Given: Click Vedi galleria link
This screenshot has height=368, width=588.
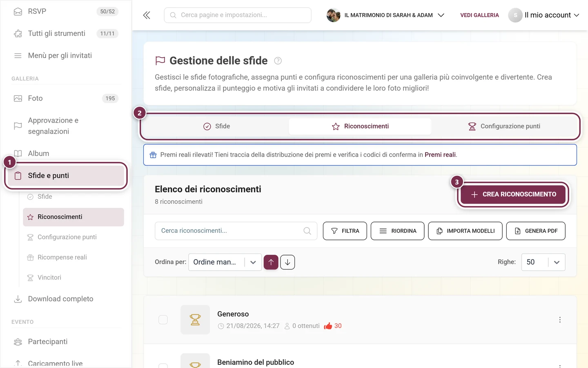Looking at the screenshot, I should click(x=479, y=15).
